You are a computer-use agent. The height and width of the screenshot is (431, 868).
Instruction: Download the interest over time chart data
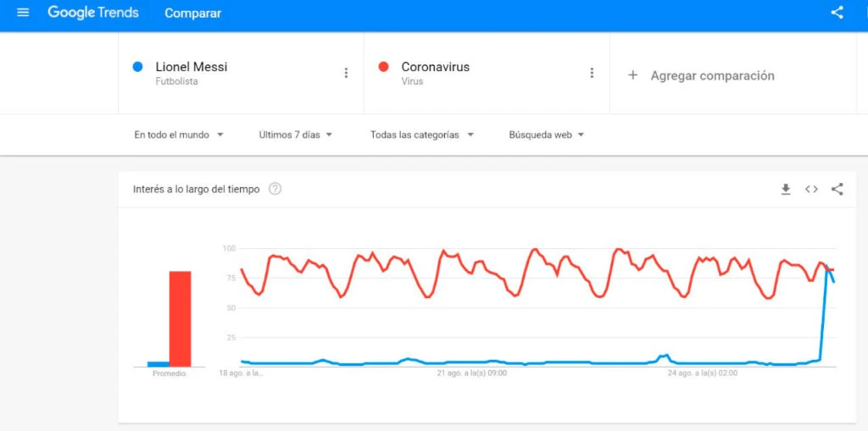(x=786, y=189)
